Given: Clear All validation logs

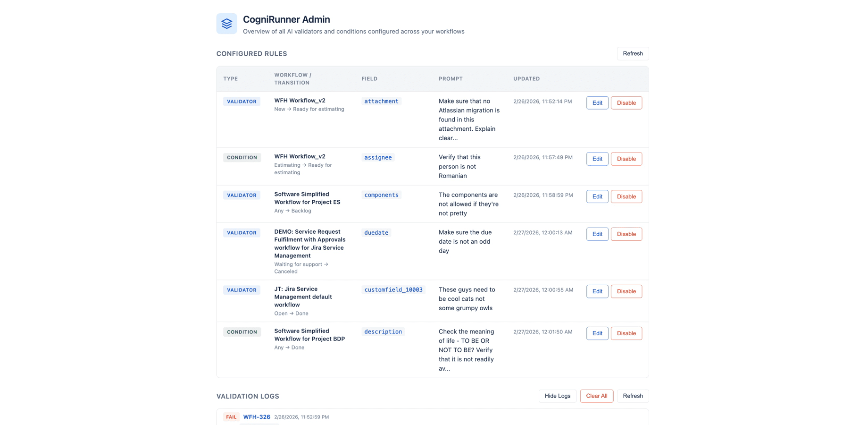Looking at the screenshot, I should click(596, 396).
